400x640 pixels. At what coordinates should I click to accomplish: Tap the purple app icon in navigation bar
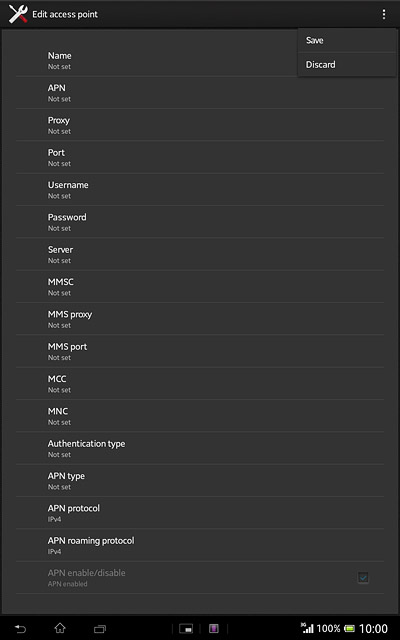coord(214,629)
